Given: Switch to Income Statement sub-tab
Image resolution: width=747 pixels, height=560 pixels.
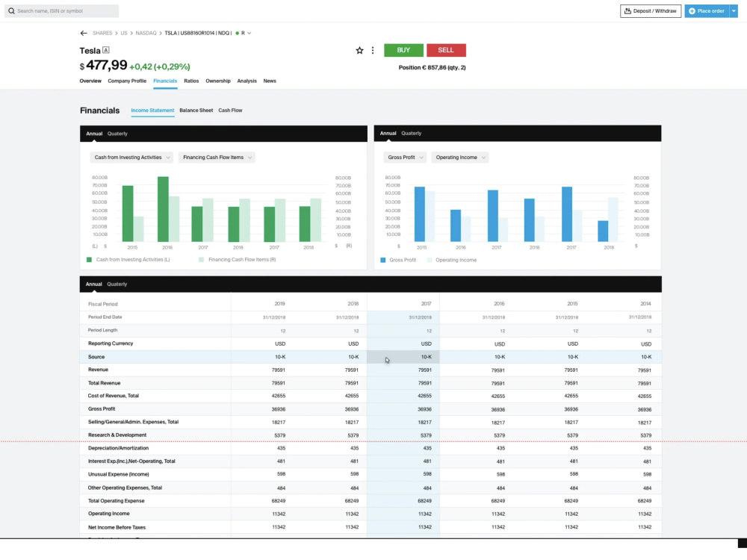Looking at the screenshot, I should (x=152, y=111).
